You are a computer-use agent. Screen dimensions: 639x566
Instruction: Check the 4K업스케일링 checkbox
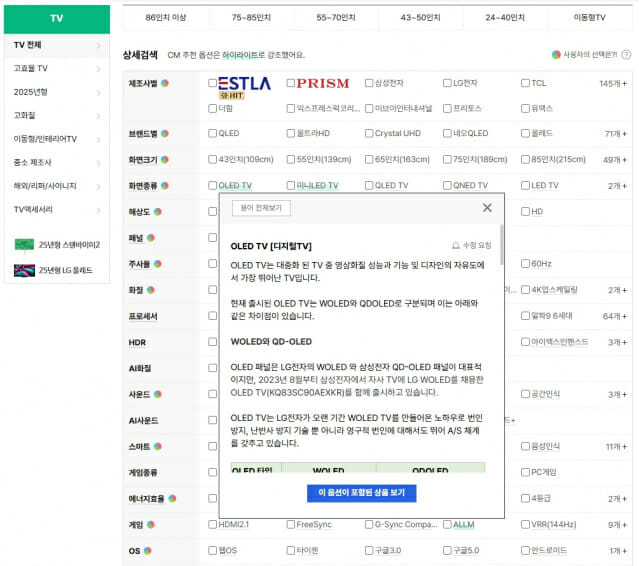(x=525, y=290)
